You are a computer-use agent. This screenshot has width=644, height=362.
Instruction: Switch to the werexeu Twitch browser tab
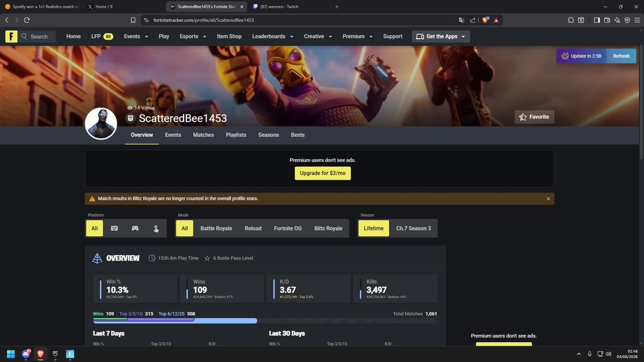289,6
